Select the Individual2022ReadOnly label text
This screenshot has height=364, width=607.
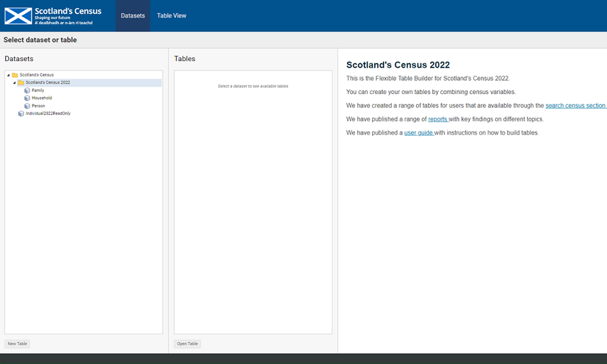(48, 113)
